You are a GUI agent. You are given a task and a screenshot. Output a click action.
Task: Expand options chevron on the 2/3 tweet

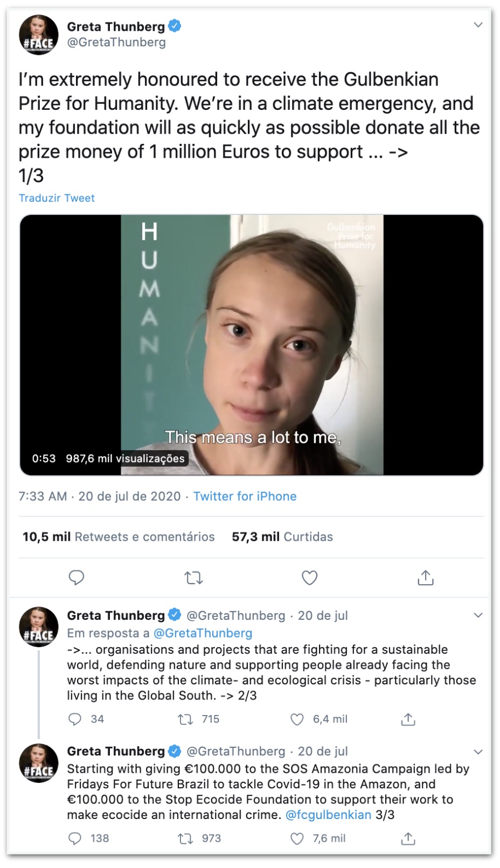(478, 615)
